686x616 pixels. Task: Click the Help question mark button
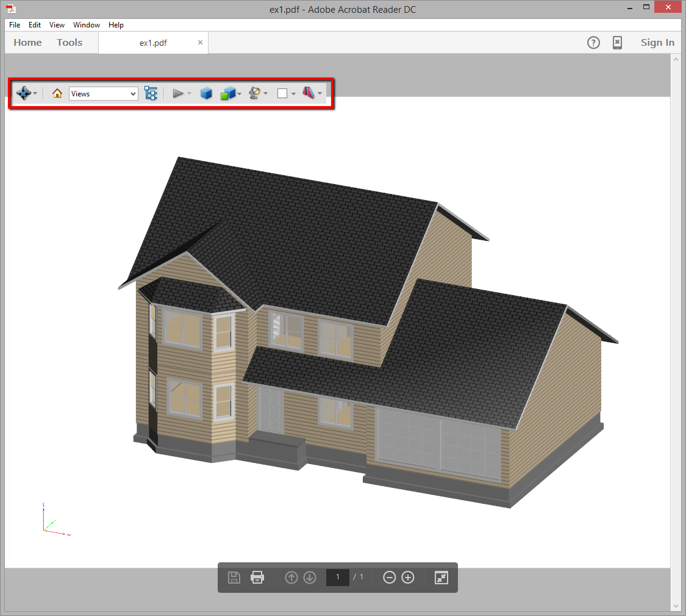click(593, 42)
